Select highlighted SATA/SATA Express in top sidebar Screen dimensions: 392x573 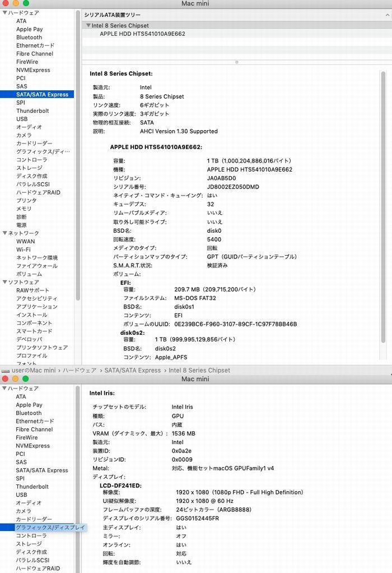pyautogui.click(x=37, y=94)
